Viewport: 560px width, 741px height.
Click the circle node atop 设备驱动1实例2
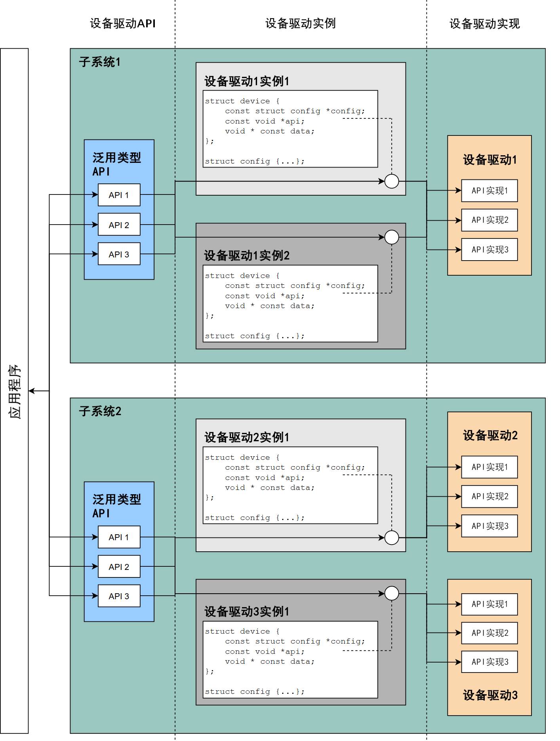pos(391,237)
